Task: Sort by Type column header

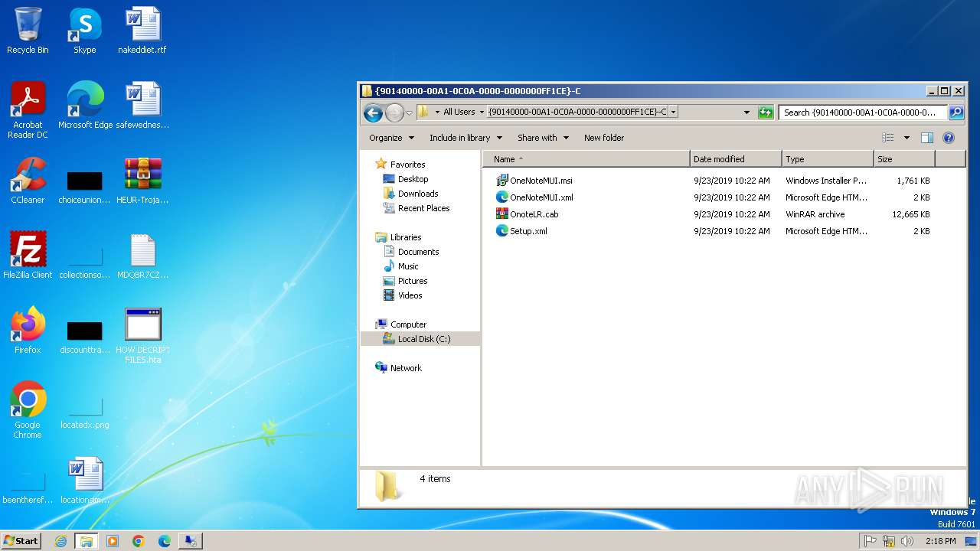Action: coord(828,159)
